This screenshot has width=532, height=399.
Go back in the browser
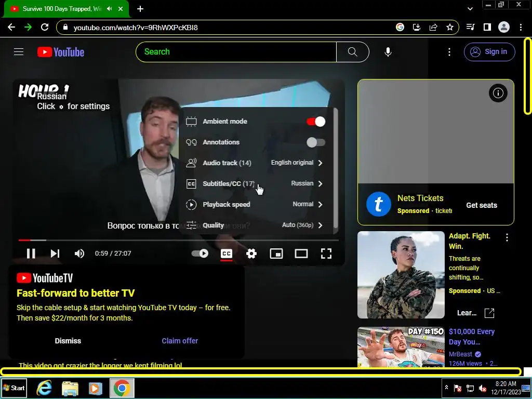tap(11, 28)
